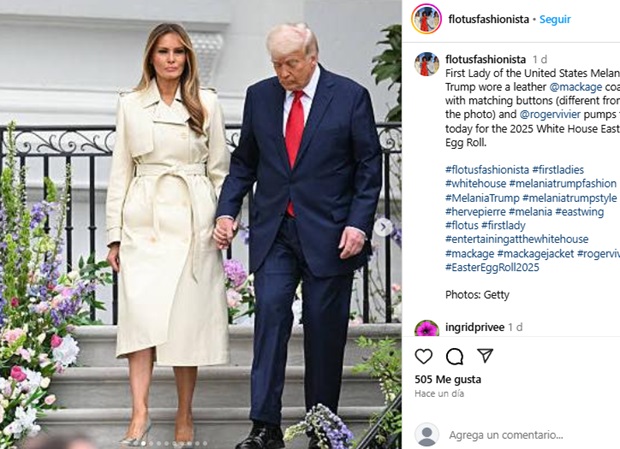
Task: Share the post via paper plane icon
Action: click(x=485, y=355)
